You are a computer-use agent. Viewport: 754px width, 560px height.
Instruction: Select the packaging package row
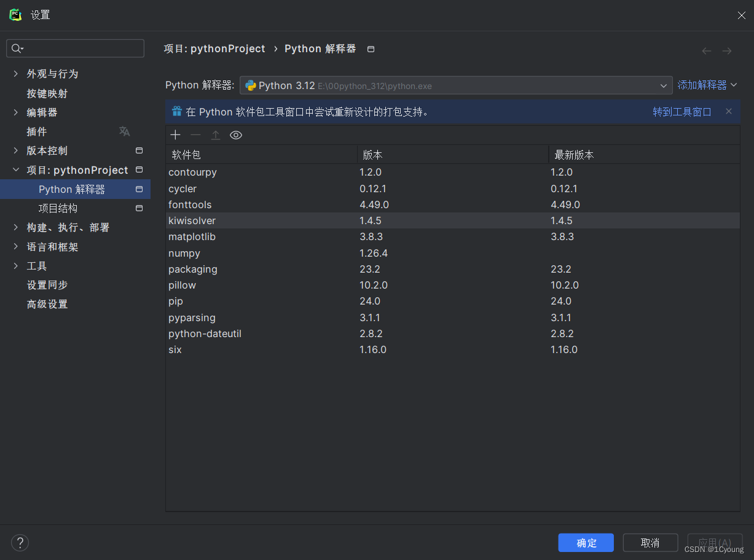coord(453,269)
